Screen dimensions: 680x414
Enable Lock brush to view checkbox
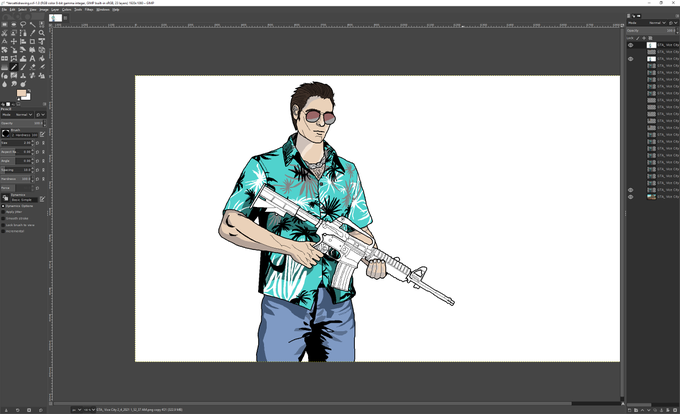click(3, 225)
